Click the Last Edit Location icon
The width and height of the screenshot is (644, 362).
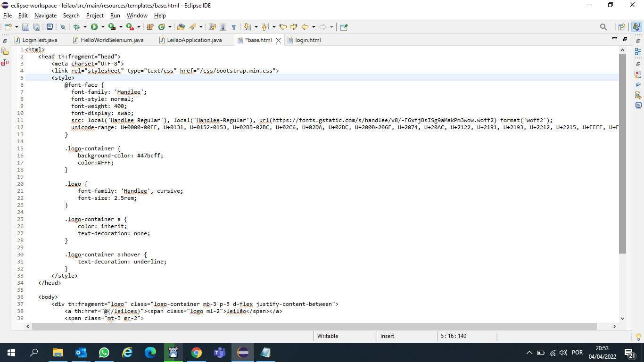click(283, 27)
